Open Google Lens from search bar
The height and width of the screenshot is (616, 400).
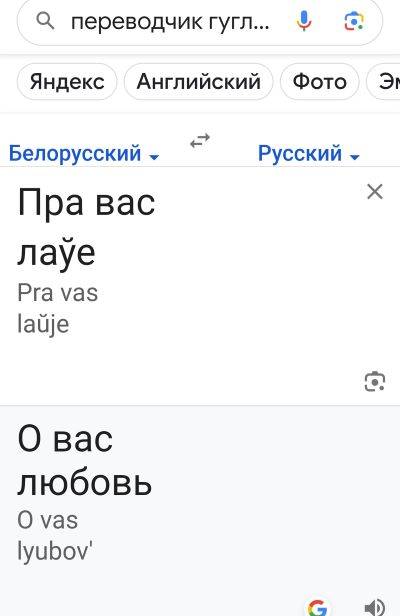pos(354,21)
